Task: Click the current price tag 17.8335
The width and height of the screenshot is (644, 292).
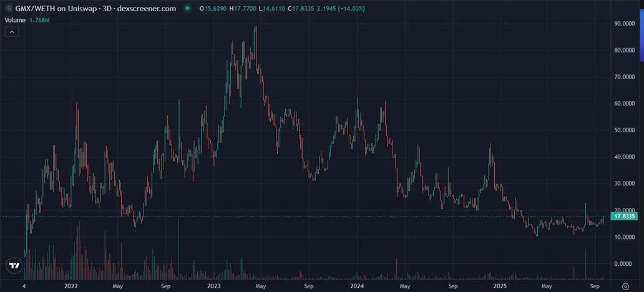Action: click(624, 217)
